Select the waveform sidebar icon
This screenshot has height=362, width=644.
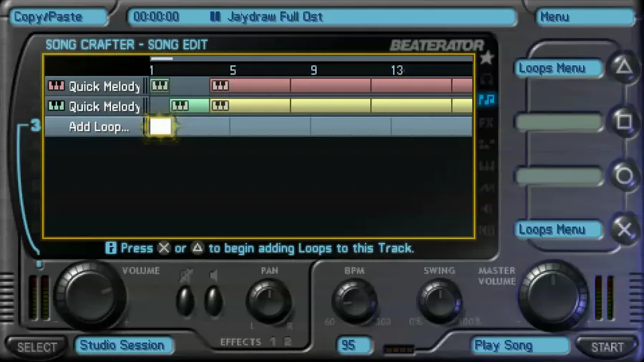click(487, 188)
